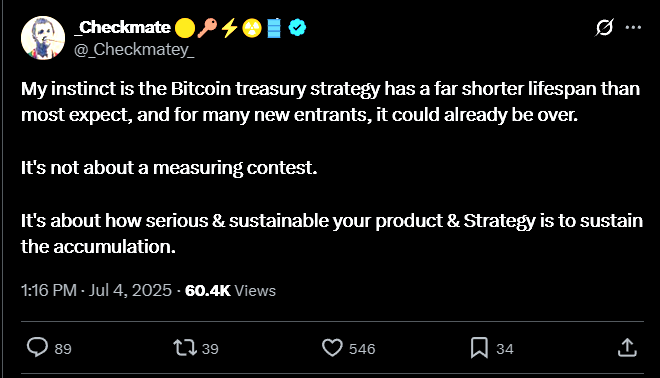Like the tweet with the heart icon
This screenshot has width=660, height=378.
pyautogui.click(x=332, y=348)
